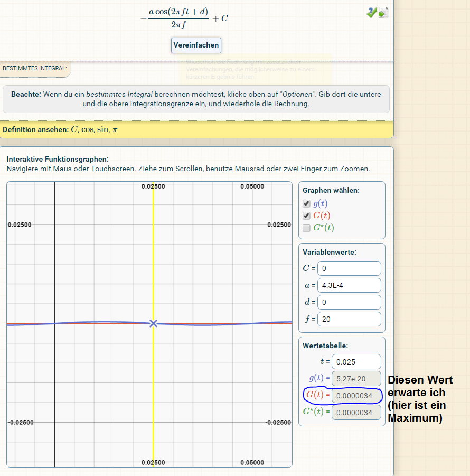Click the yellow vertical marker line on graph

[x=153, y=254]
